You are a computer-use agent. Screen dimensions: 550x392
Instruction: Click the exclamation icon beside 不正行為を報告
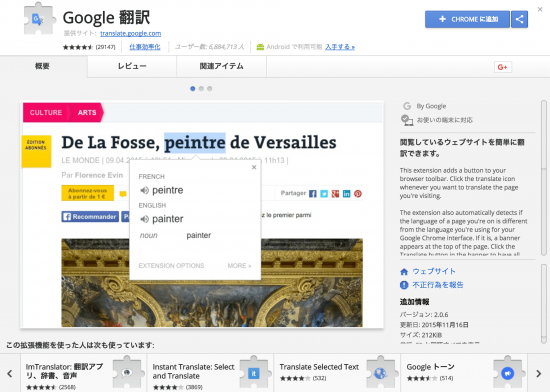404,285
